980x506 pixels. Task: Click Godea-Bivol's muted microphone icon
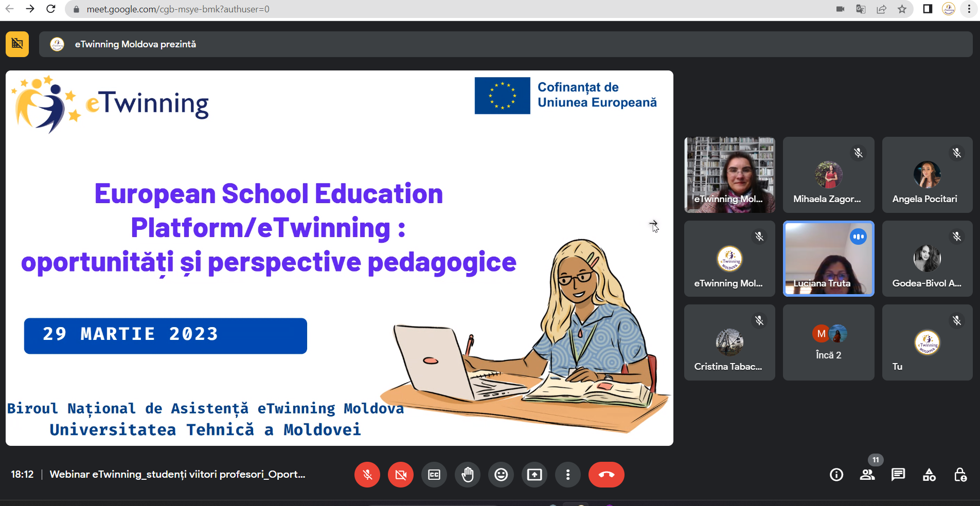click(957, 237)
